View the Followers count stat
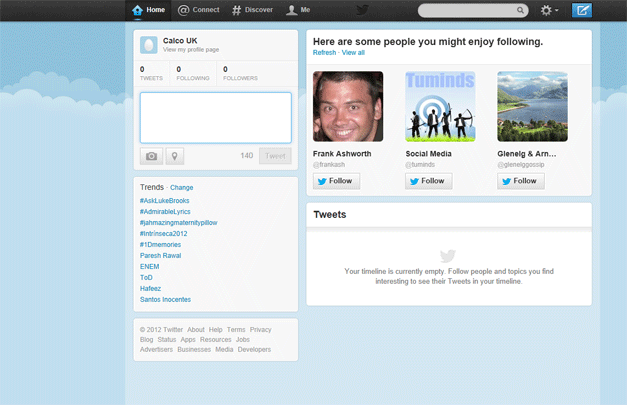Screen dimensions: 627x405 [x=240, y=74]
